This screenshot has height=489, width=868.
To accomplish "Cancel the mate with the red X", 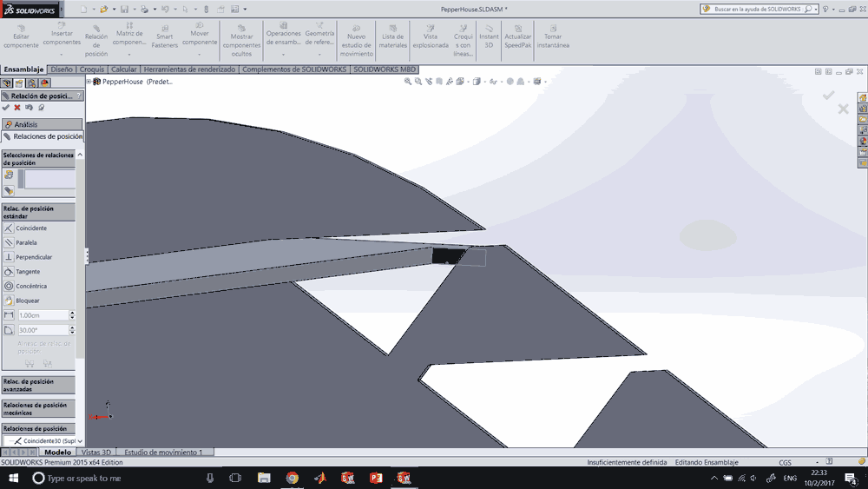I will coord(17,108).
